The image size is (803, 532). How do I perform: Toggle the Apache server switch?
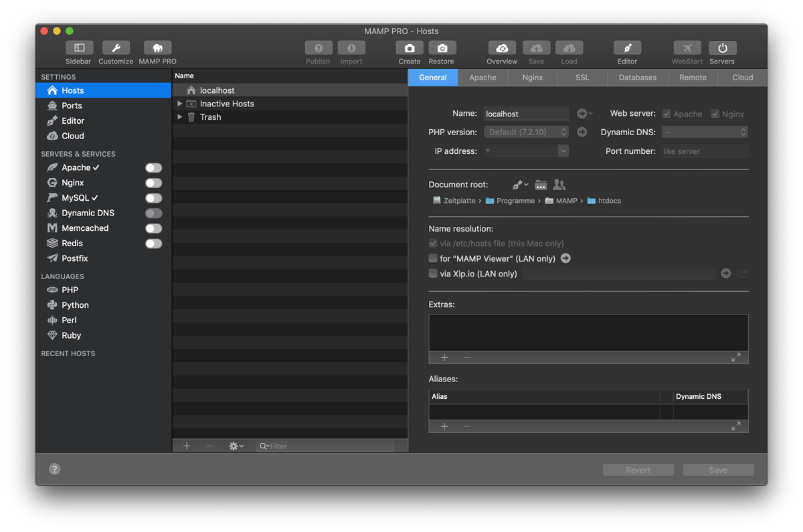coord(154,168)
